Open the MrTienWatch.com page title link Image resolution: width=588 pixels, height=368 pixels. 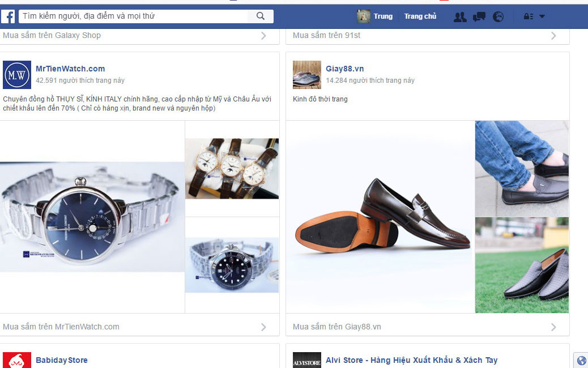point(70,69)
